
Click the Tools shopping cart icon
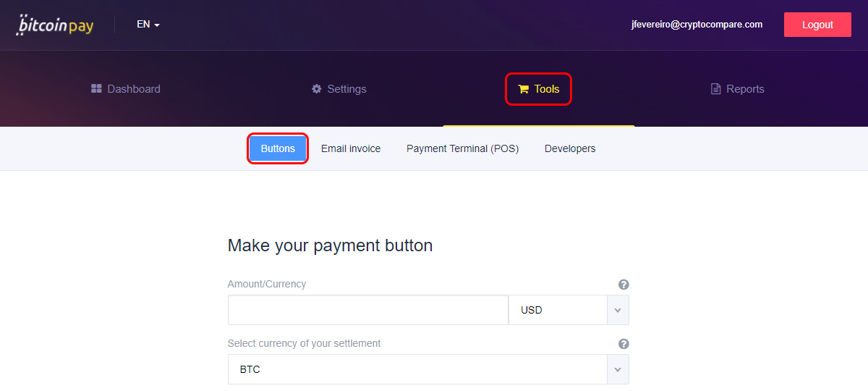524,89
